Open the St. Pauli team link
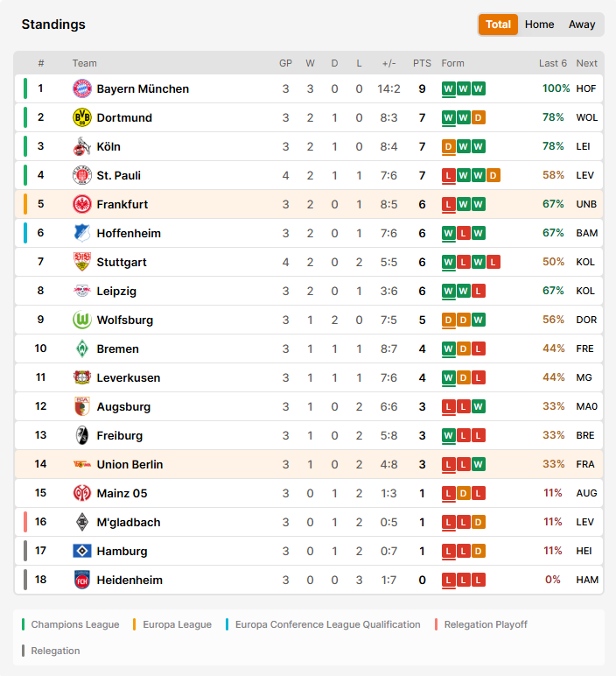The width and height of the screenshot is (616, 676). click(118, 175)
